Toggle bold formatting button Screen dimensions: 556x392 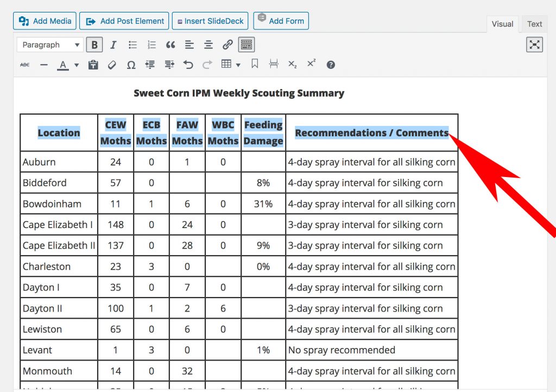[94, 45]
